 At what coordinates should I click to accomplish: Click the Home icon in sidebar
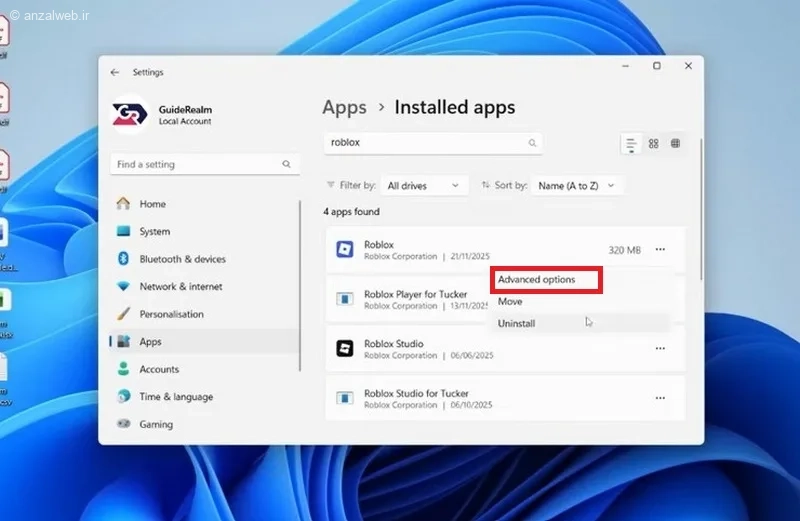123,204
